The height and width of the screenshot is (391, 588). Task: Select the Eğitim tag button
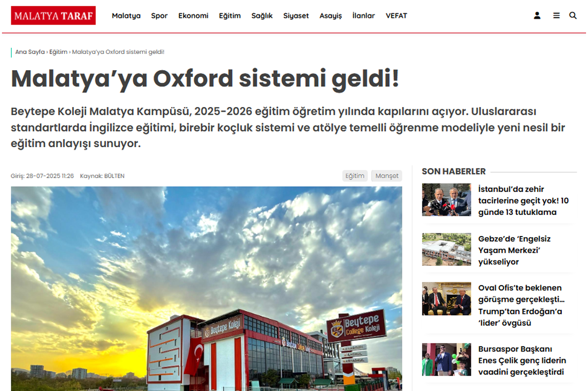point(355,176)
